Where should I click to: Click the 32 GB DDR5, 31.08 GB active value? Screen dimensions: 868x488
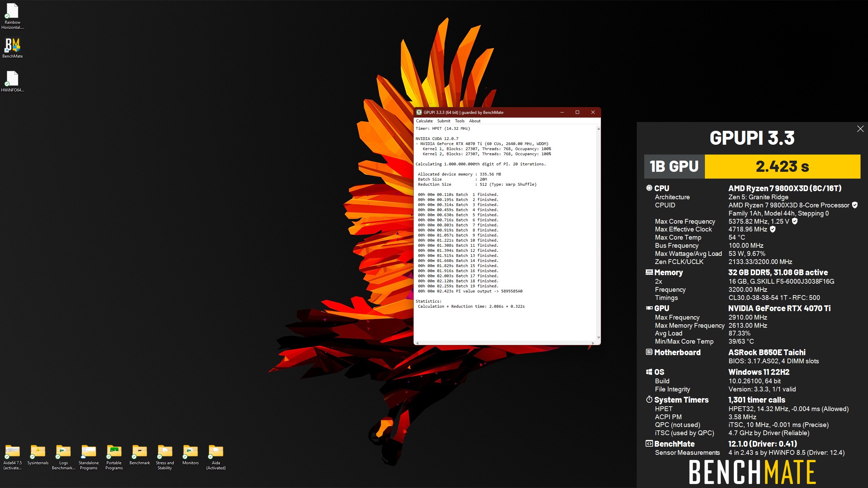click(x=778, y=272)
